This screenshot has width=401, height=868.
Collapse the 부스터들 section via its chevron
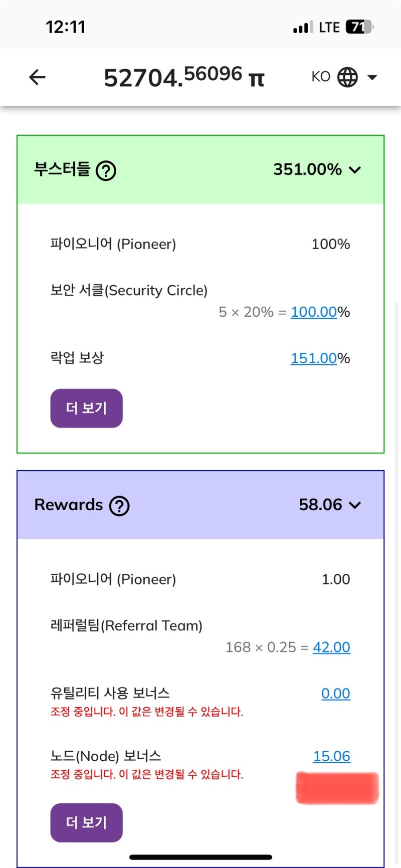click(355, 170)
